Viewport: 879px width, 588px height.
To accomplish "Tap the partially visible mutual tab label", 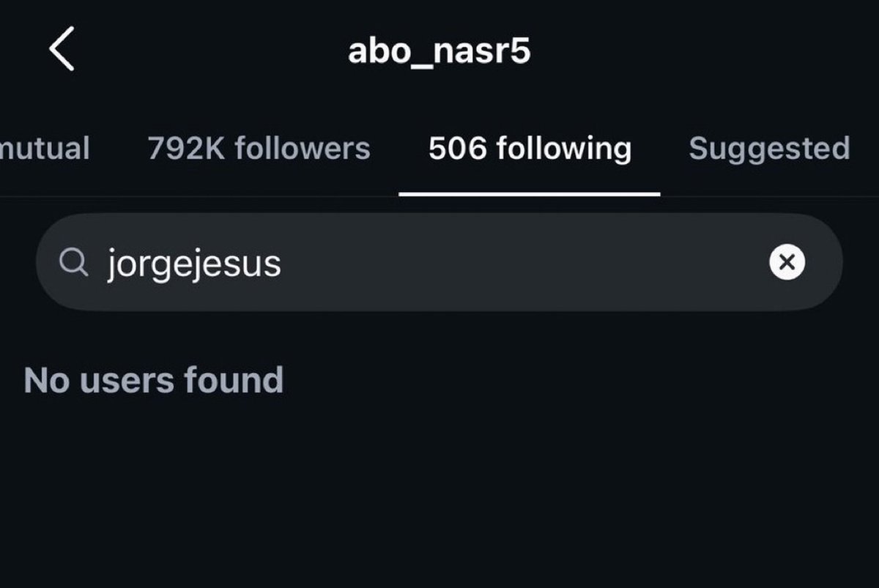I will click(x=45, y=149).
